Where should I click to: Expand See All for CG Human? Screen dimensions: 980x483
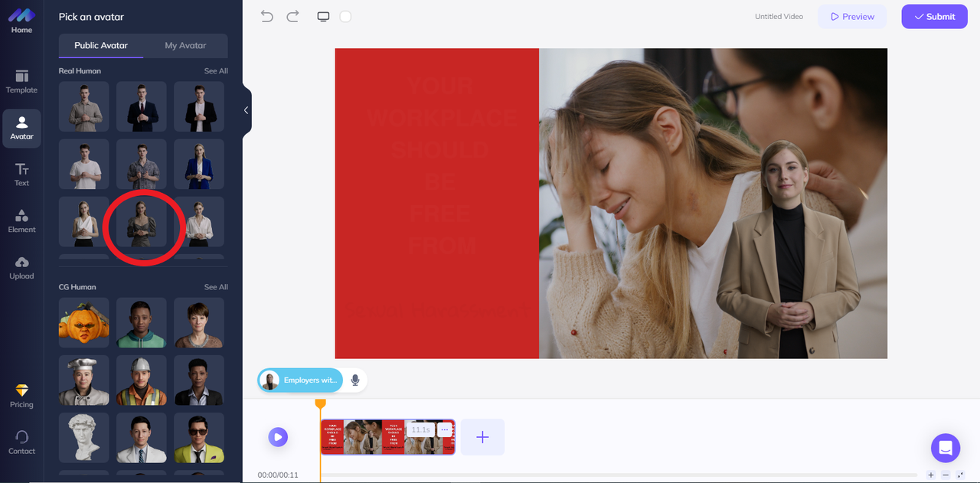click(216, 287)
